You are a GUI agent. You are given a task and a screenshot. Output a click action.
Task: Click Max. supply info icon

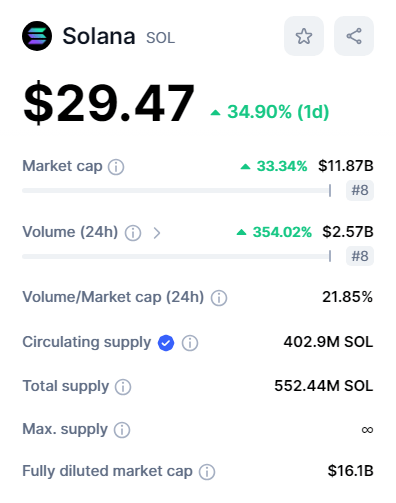tap(122, 430)
